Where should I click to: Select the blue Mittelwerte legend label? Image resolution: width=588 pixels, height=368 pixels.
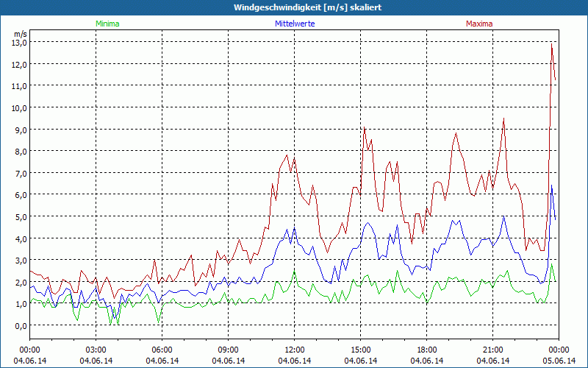pyautogui.click(x=294, y=24)
